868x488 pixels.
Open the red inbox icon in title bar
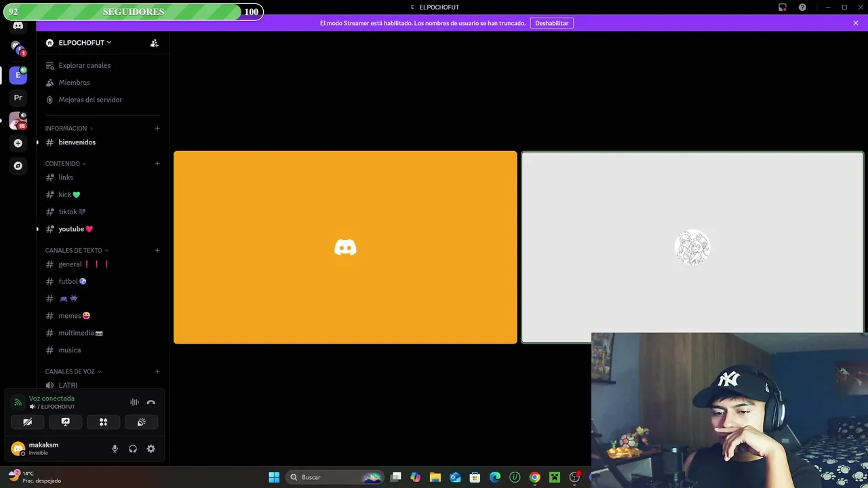(783, 7)
